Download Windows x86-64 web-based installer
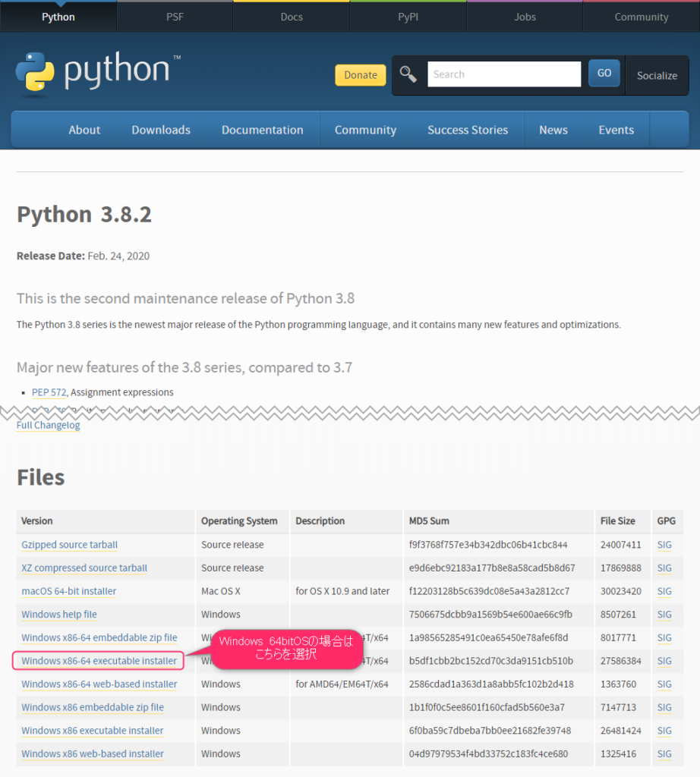This screenshot has width=700, height=777. [x=99, y=684]
